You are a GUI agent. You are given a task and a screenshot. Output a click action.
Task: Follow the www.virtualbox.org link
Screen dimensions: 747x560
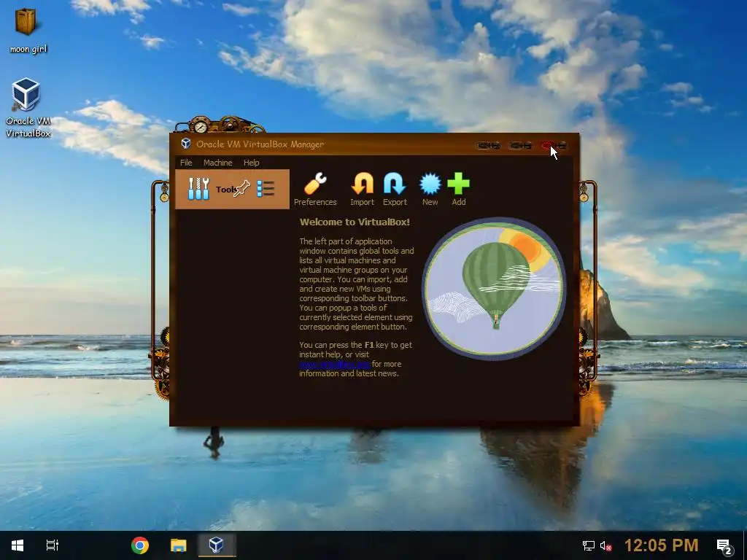[334, 365]
